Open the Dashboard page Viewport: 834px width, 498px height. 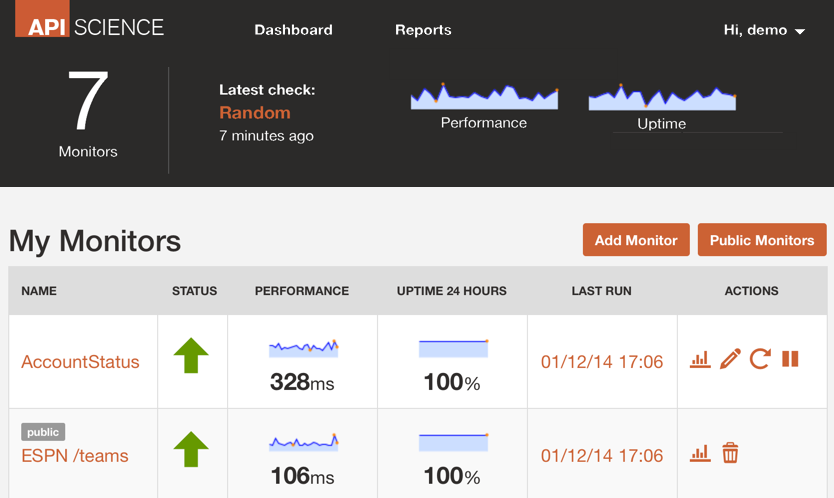(293, 30)
